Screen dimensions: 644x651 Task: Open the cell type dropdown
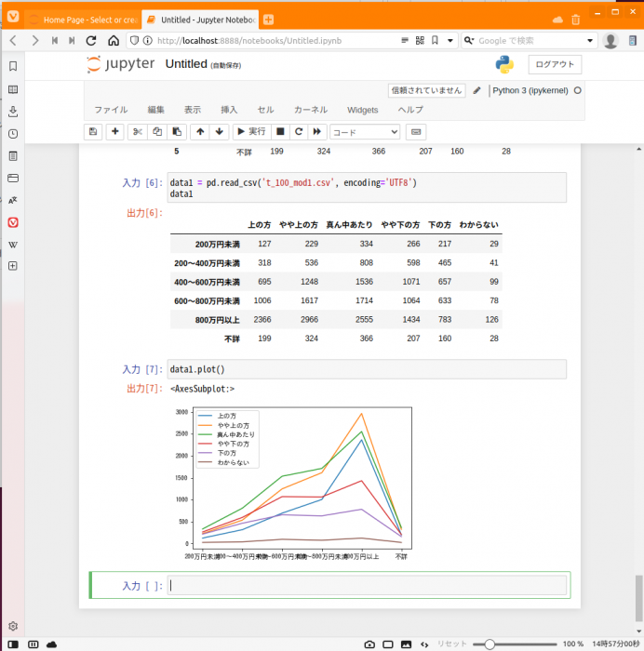[x=365, y=132]
